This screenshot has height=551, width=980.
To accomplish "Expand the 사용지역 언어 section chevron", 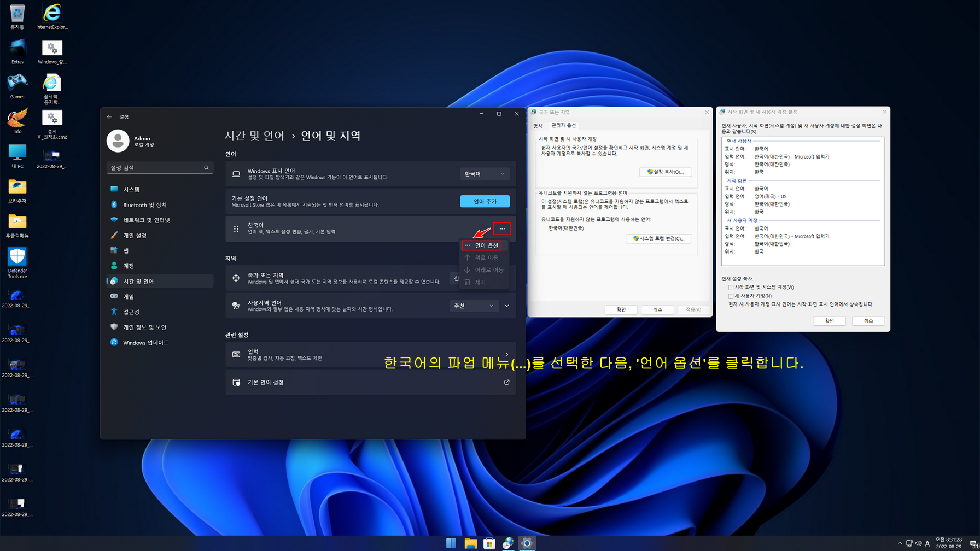I will click(507, 306).
